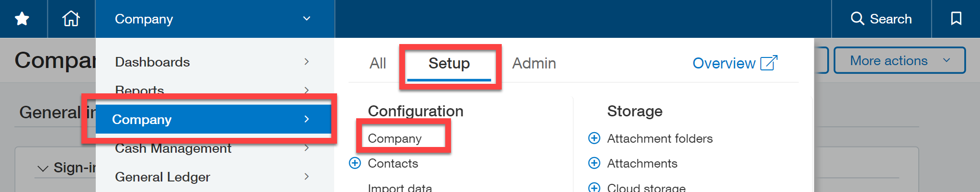
Task: Add Cloud storage with plus icon
Action: (594, 187)
